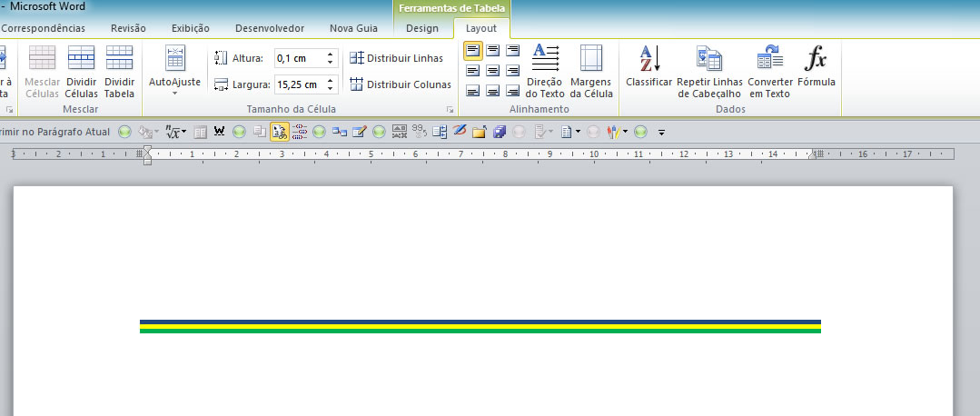Increase Altura with the up stepper arrow
The width and height of the screenshot is (980, 416).
click(x=330, y=54)
